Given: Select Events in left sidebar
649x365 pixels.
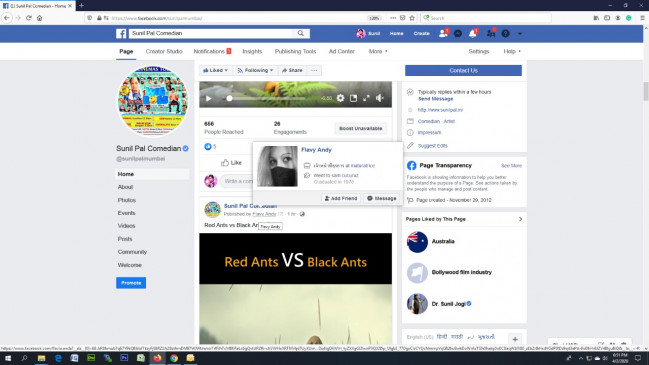Looking at the screenshot, I should click(126, 213).
